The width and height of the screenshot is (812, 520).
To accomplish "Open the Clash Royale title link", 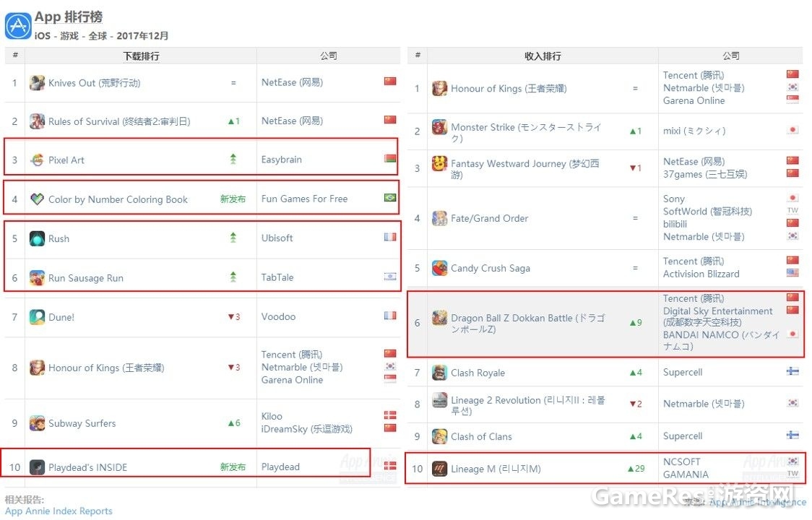I will pos(478,373).
